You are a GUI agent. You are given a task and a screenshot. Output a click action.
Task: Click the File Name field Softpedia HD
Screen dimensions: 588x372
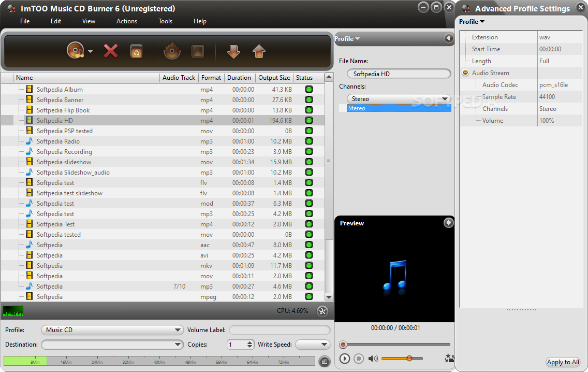click(399, 74)
